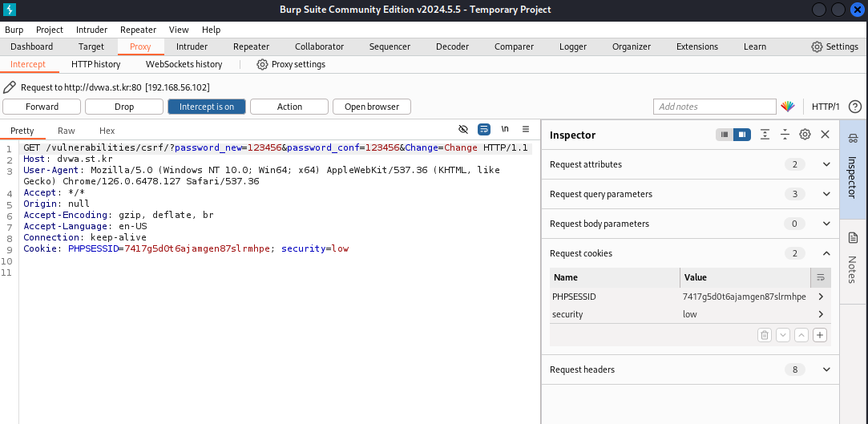Open the Intruder menu in menu bar
The height and width of the screenshot is (424, 868).
coord(92,30)
